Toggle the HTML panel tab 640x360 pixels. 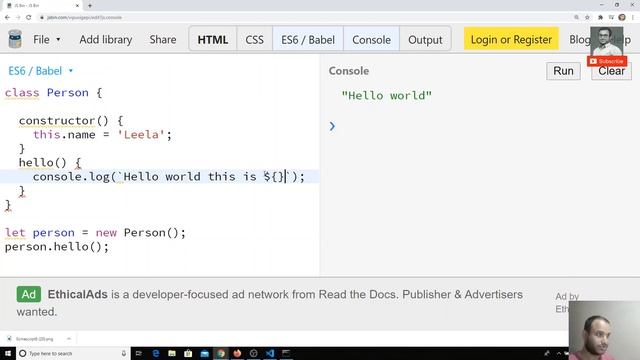(x=213, y=40)
